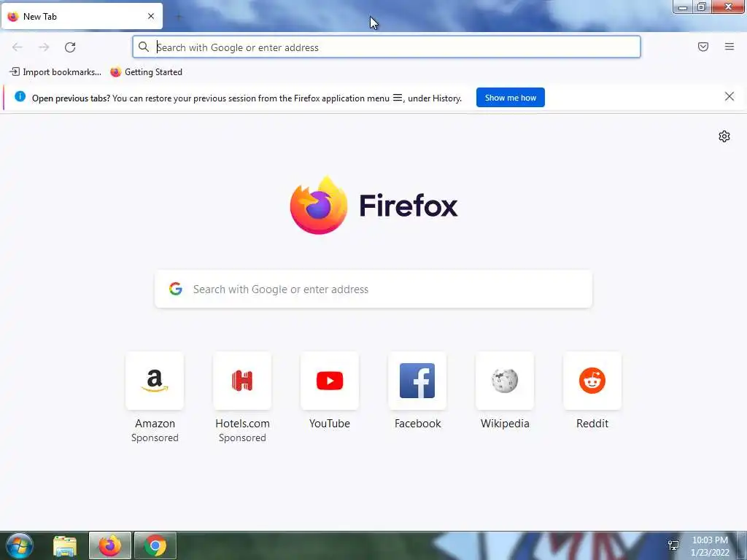Focus the address bar field
747x560 pixels.
click(x=387, y=47)
